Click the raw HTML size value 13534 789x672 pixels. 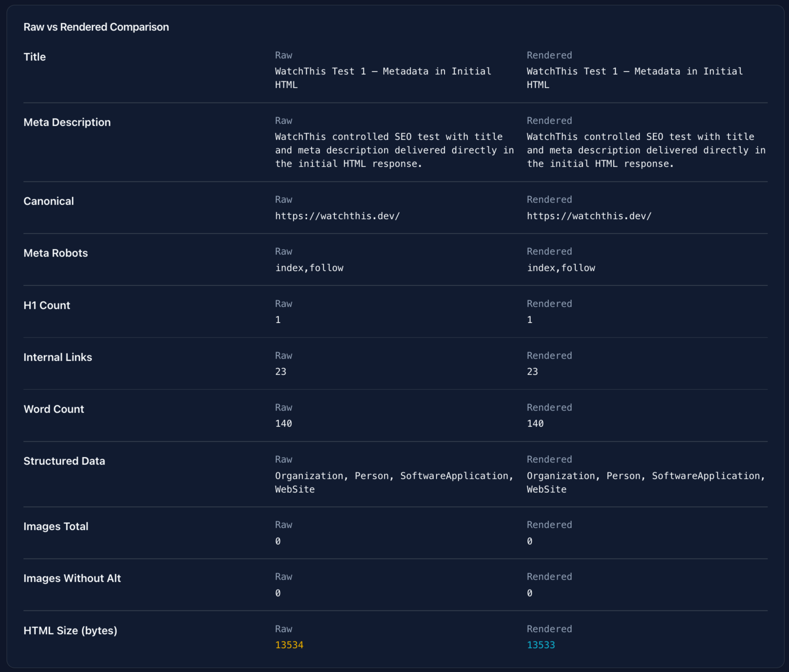click(x=289, y=645)
